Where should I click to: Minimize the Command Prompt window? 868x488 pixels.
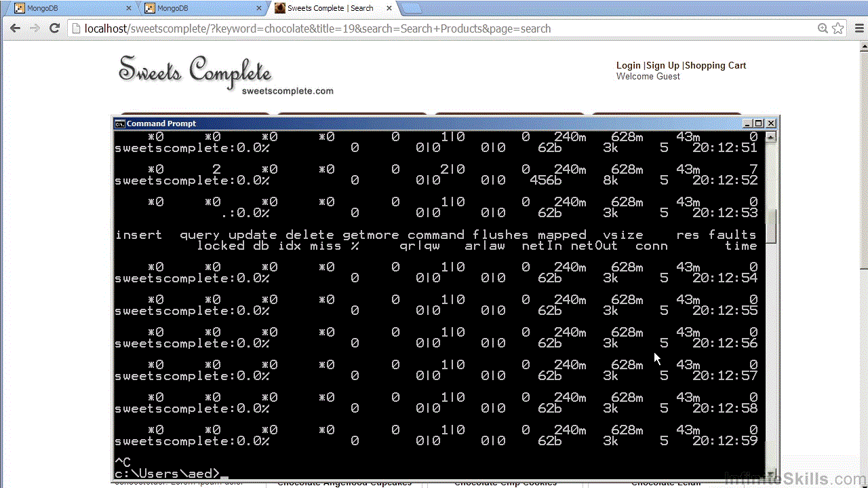(x=747, y=124)
